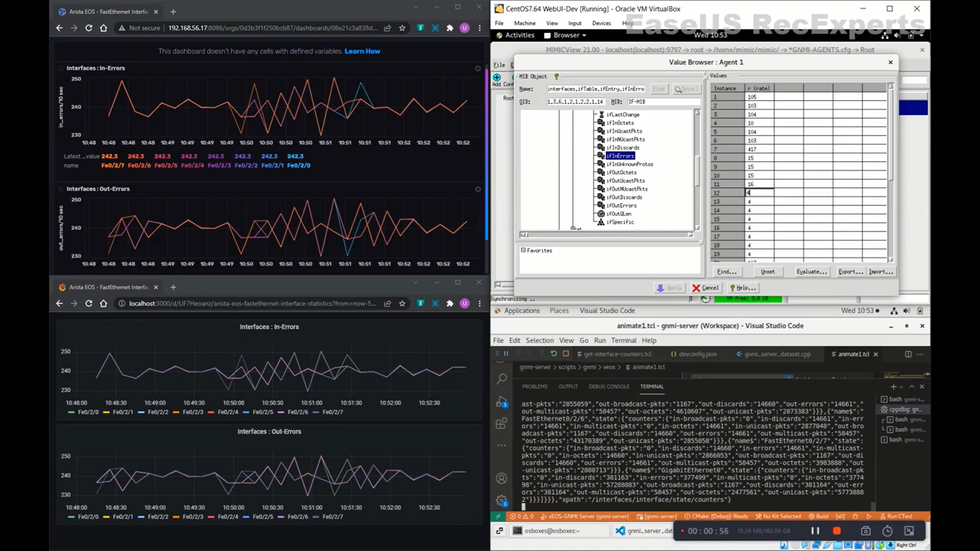Maximize the VS Code panel with up chevron
The image size is (980, 551).
click(912, 387)
